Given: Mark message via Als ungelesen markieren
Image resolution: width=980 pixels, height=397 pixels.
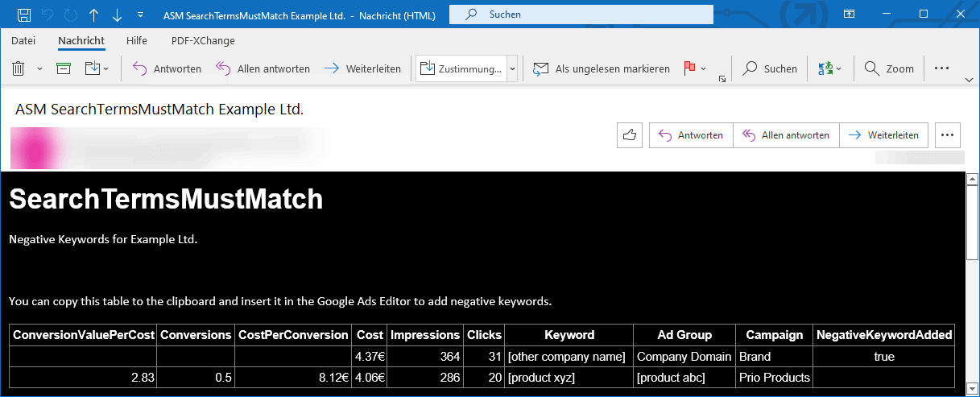Looking at the screenshot, I should pos(602,68).
